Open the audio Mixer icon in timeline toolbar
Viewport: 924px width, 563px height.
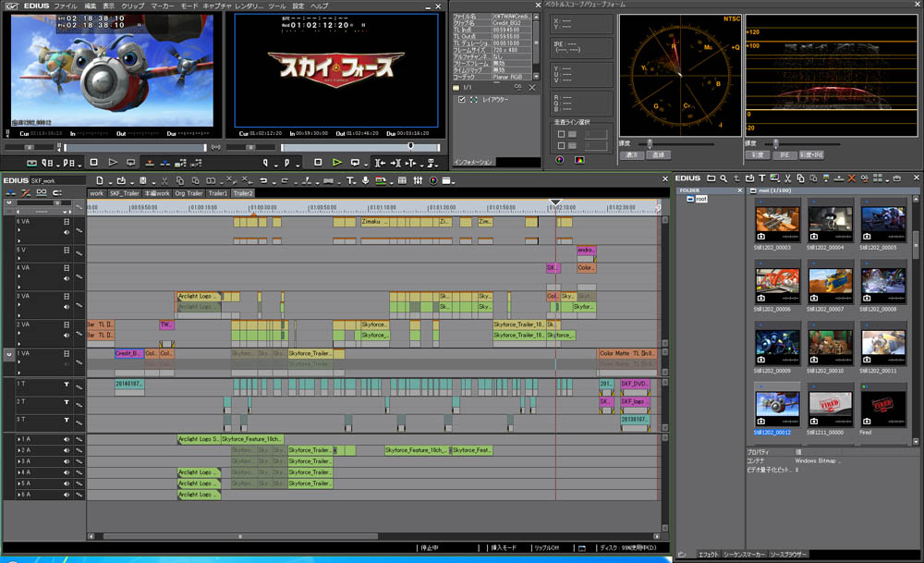418,180
